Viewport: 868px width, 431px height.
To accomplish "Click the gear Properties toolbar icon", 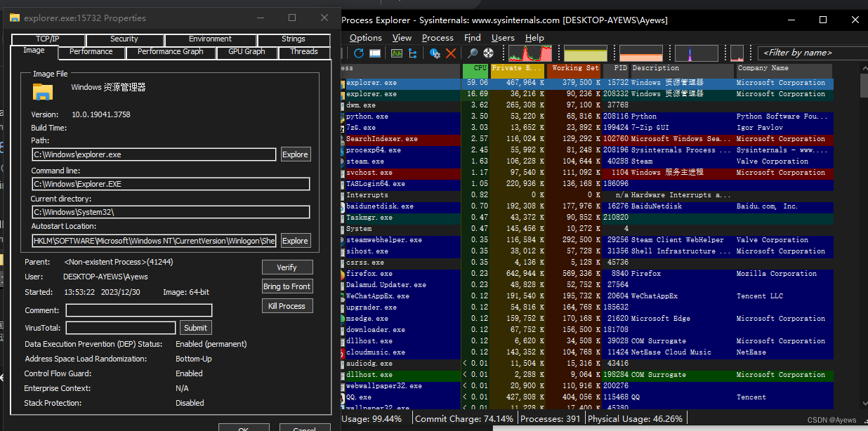I will click(435, 53).
